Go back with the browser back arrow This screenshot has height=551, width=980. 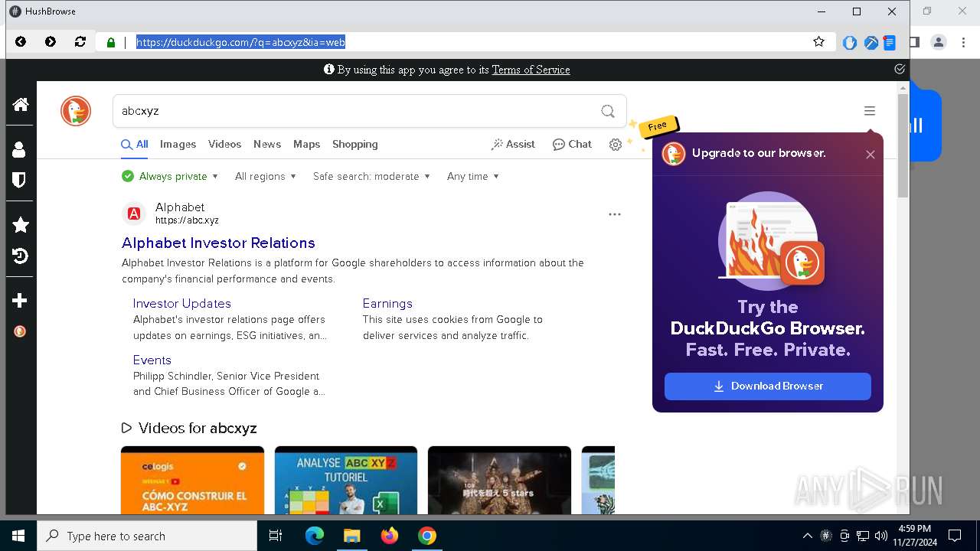tap(21, 42)
